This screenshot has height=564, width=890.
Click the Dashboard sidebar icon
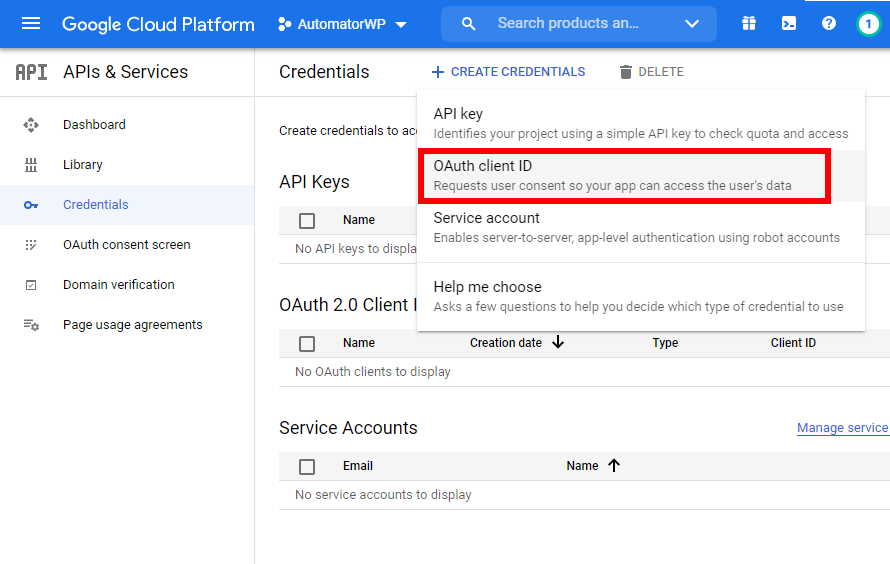31,125
